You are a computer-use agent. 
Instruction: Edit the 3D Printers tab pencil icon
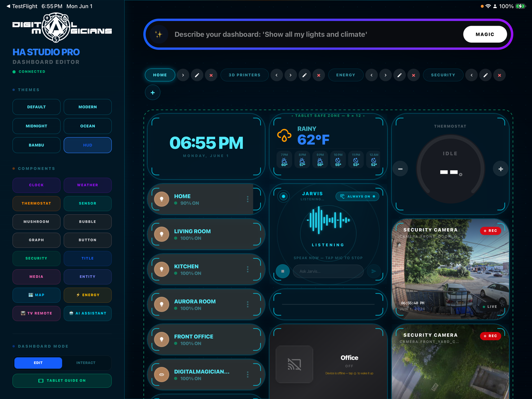click(x=304, y=75)
